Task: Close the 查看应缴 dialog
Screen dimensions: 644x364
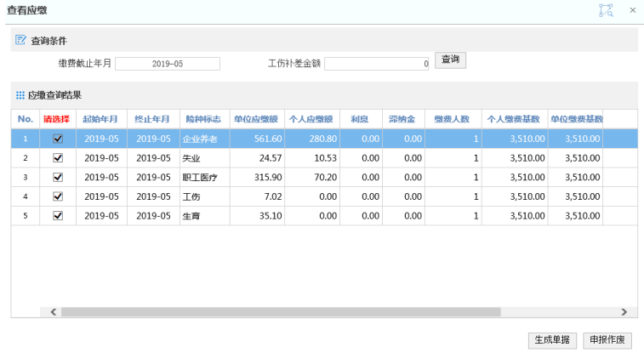Action: [x=632, y=10]
